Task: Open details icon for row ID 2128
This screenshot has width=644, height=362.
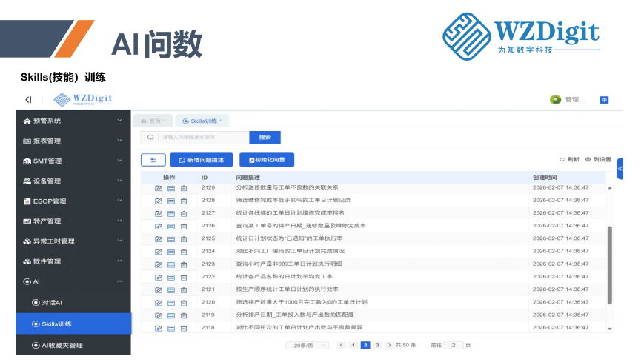Action: (x=171, y=201)
